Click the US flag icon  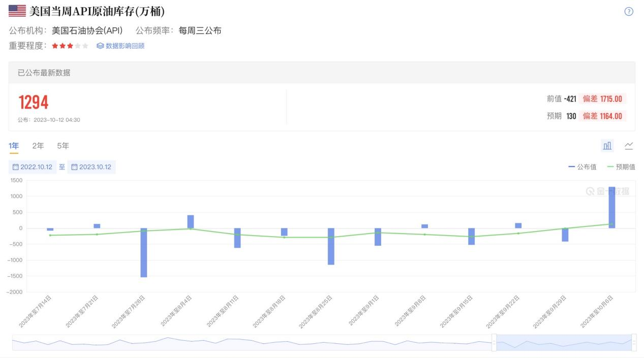coord(17,11)
